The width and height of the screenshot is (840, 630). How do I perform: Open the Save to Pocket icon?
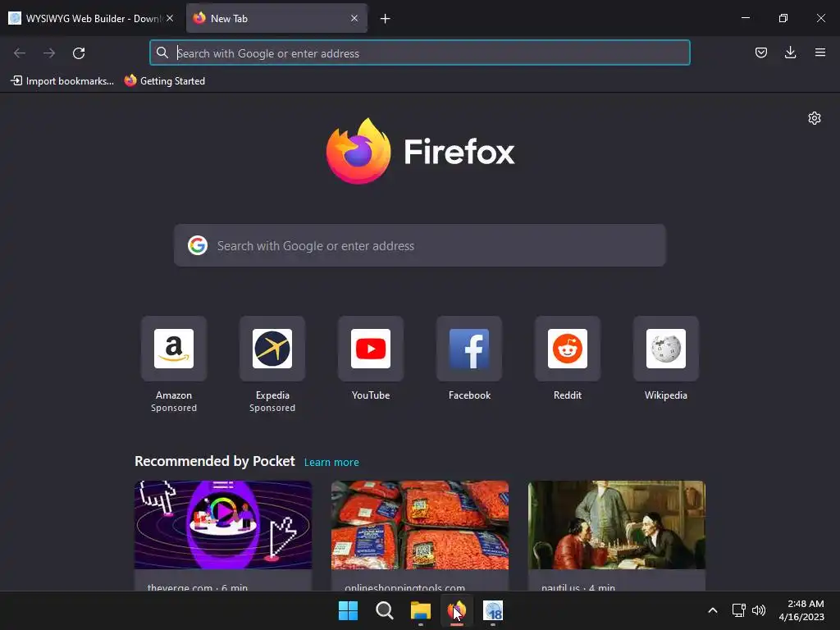coord(760,52)
